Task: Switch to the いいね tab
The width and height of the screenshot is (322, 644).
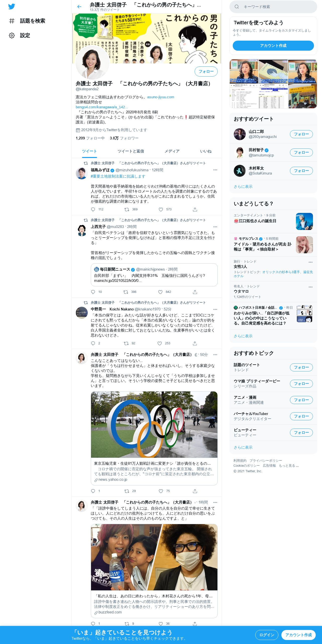Action: [x=206, y=151]
